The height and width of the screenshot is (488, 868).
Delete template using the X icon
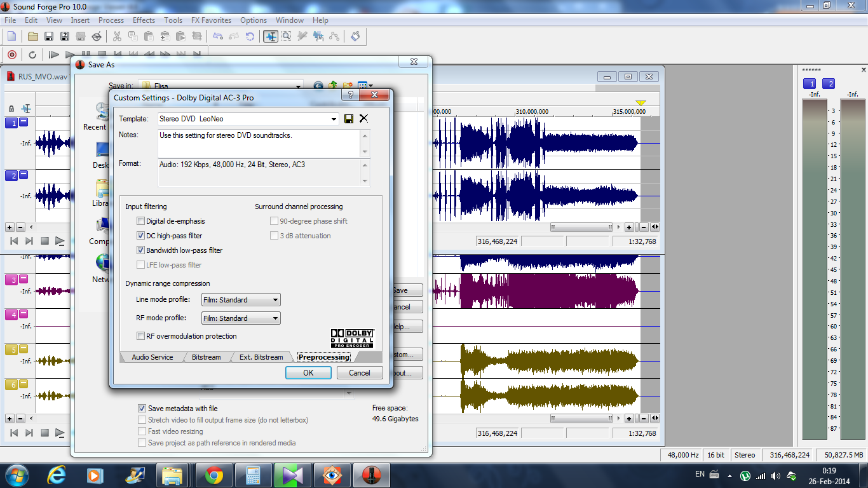(363, 119)
